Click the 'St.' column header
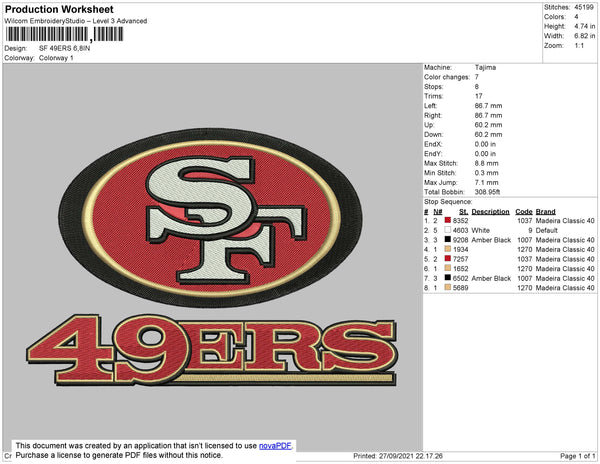600x464 pixels. [x=463, y=212]
